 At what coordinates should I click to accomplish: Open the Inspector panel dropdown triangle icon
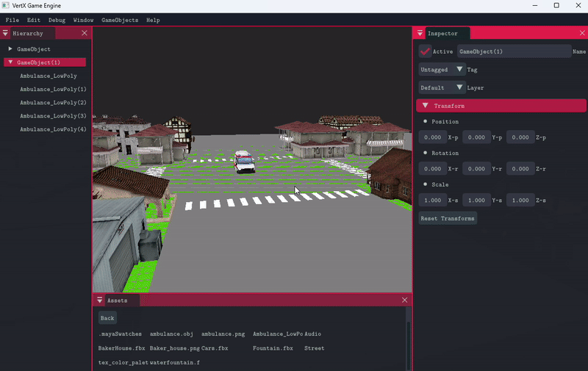point(420,33)
